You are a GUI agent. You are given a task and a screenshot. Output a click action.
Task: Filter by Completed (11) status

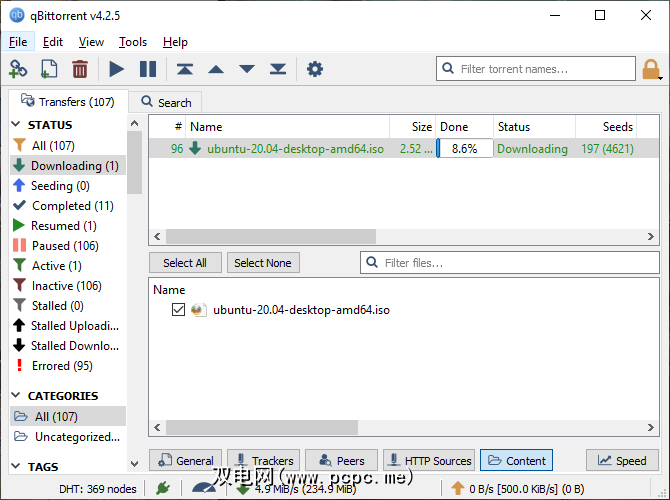coord(68,206)
